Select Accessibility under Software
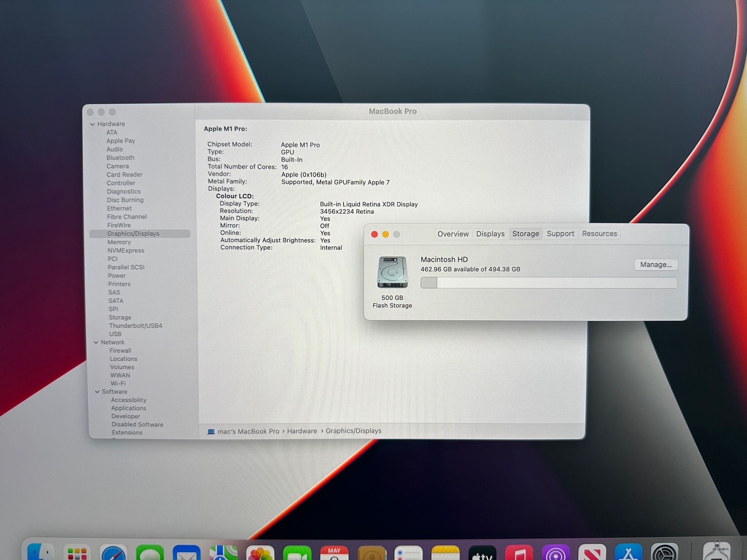Image resolution: width=747 pixels, height=560 pixels. click(x=129, y=400)
